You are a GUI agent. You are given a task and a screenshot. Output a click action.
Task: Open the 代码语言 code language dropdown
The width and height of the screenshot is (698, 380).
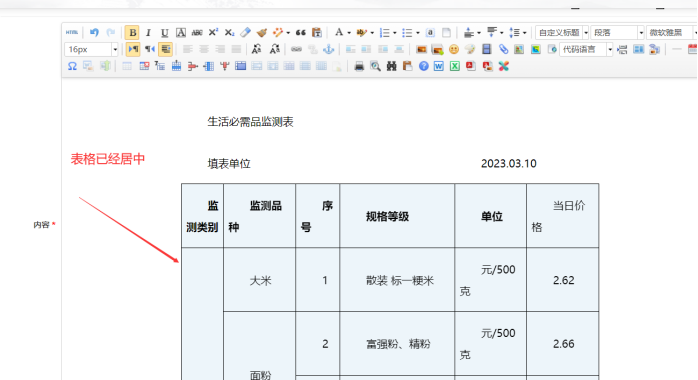[586, 49]
